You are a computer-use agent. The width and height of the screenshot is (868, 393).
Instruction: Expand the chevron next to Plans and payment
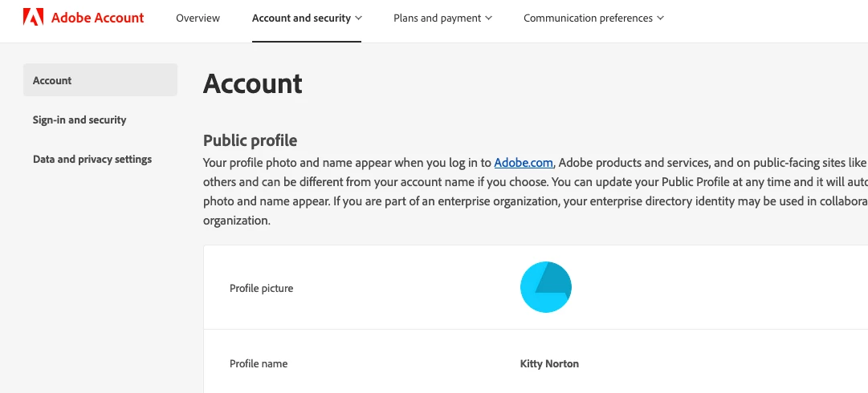(x=488, y=18)
